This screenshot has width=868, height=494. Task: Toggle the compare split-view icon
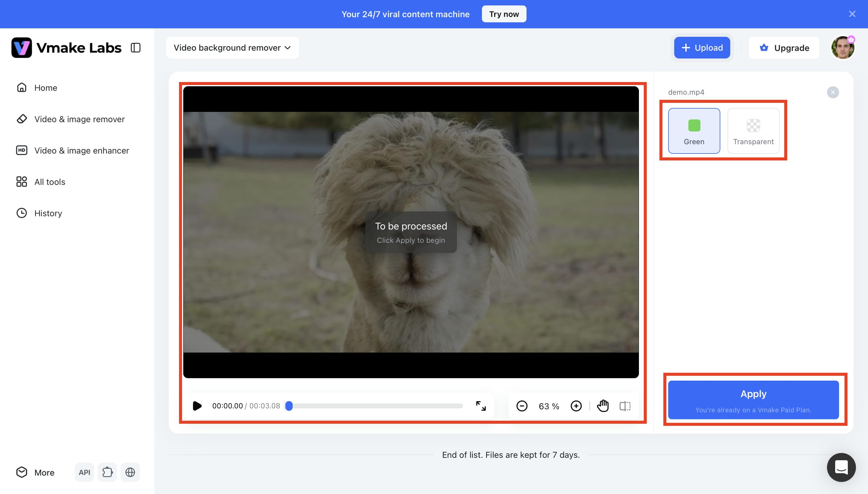625,406
